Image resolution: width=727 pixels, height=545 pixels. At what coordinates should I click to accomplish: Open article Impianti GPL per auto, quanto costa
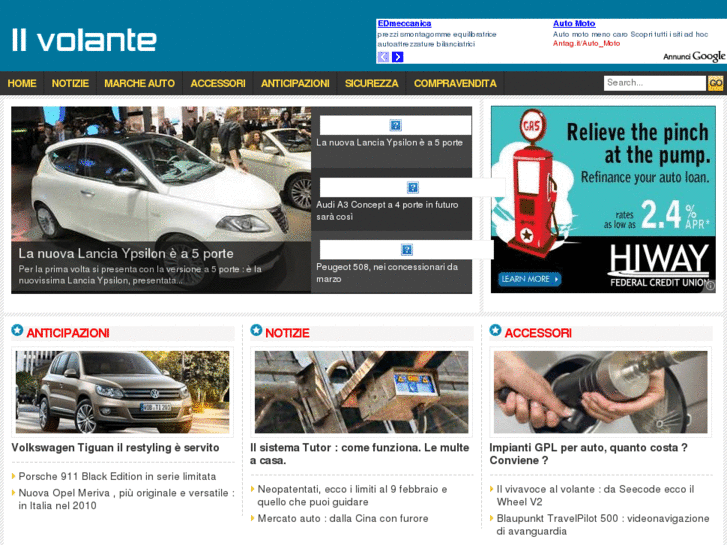click(588, 454)
